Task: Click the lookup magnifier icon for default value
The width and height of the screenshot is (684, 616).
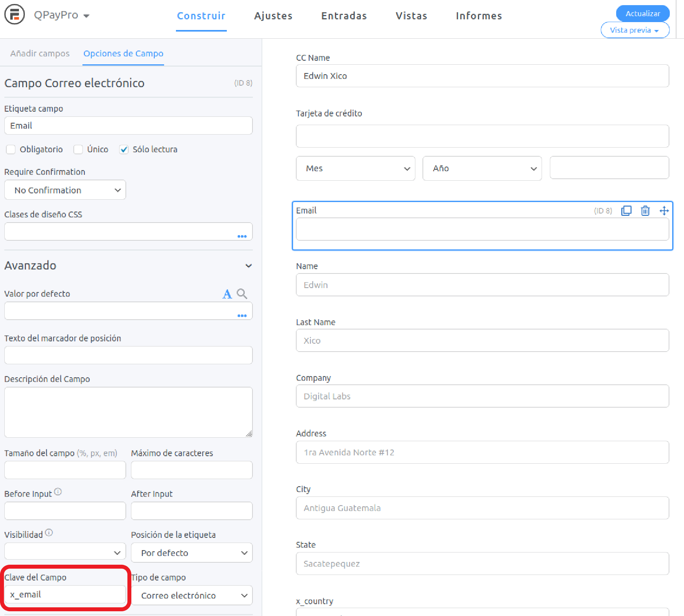Action: [242, 294]
